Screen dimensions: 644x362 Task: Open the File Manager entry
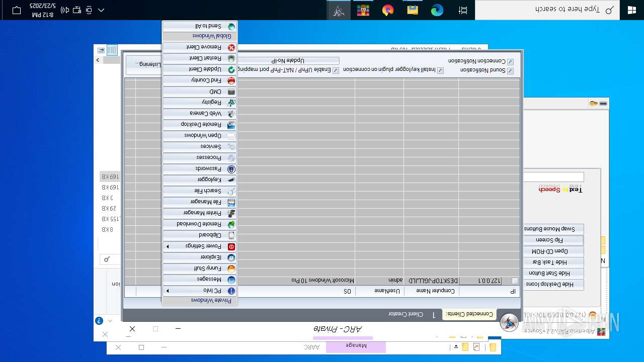tap(200, 202)
